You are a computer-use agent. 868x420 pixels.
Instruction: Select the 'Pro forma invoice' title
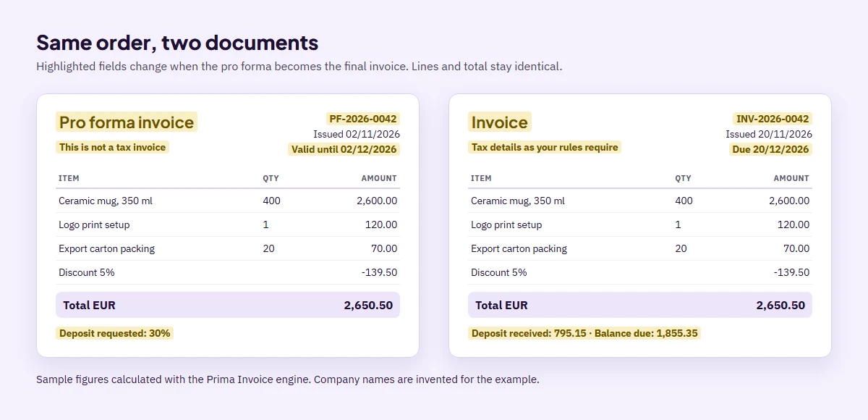(x=127, y=122)
